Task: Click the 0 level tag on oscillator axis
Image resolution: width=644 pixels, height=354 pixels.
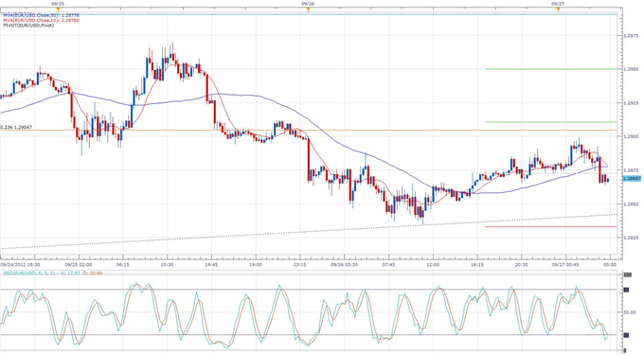Action: [x=625, y=350]
